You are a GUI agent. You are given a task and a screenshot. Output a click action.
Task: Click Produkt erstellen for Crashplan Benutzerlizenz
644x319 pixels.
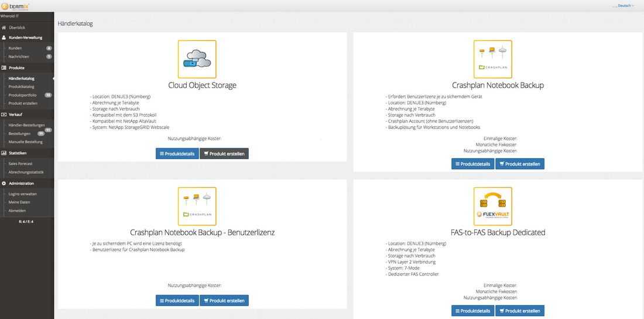pos(224,300)
